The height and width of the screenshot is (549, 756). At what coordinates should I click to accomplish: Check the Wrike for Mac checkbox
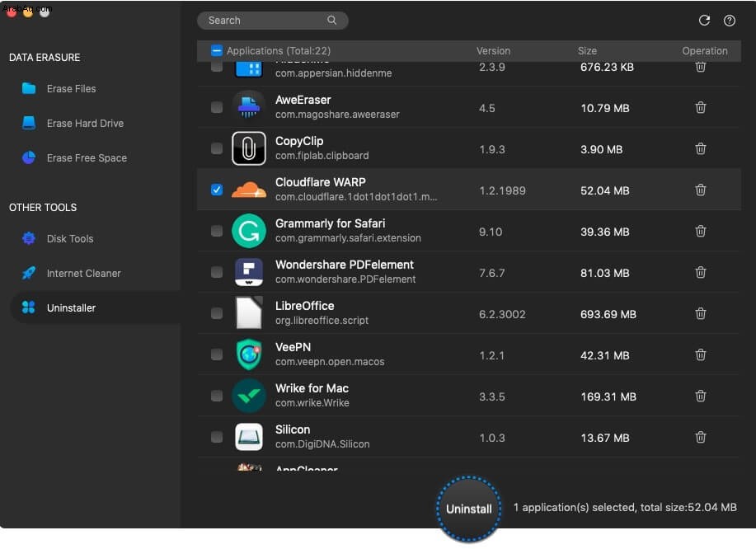[x=217, y=396]
